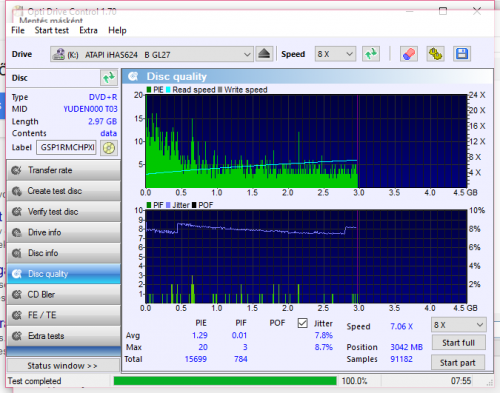Toggle the Jitter checkbox
Viewport: 500px width, 393px height.
302,323
